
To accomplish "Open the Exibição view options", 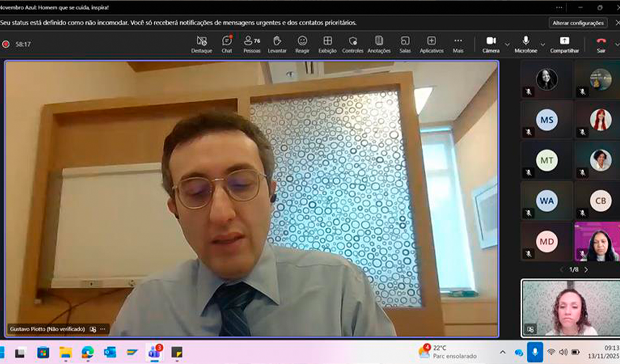I will point(327,44).
